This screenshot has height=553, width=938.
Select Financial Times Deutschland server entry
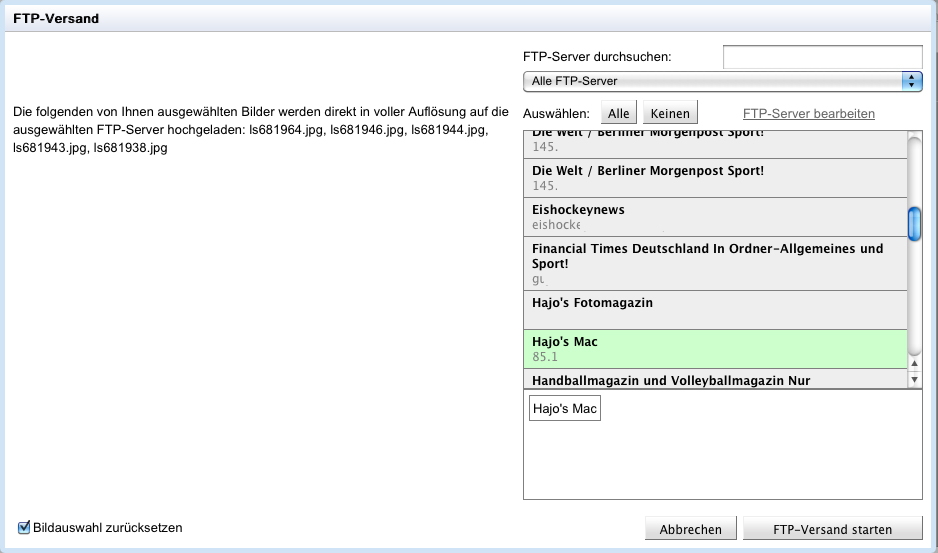pyautogui.click(x=715, y=263)
